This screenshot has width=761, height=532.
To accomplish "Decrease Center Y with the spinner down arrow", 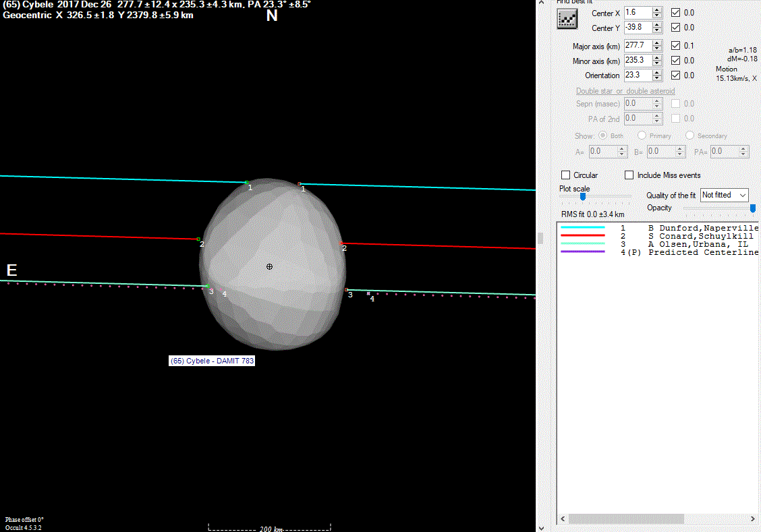I will click(657, 30).
